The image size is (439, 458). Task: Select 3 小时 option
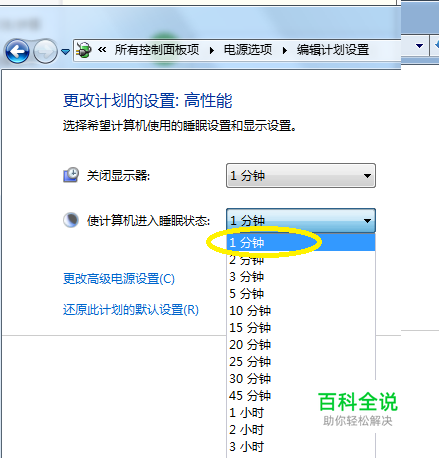click(x=301, y=447)
